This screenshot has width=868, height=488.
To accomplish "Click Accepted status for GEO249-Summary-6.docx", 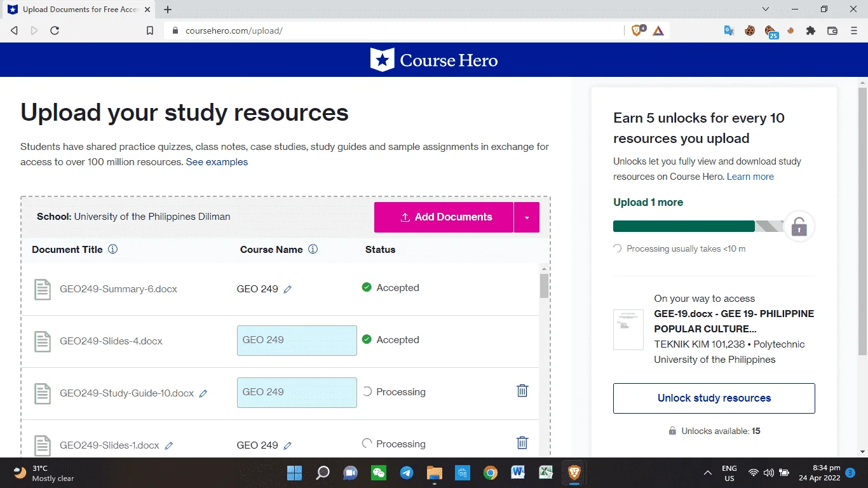I will point(390,288).
